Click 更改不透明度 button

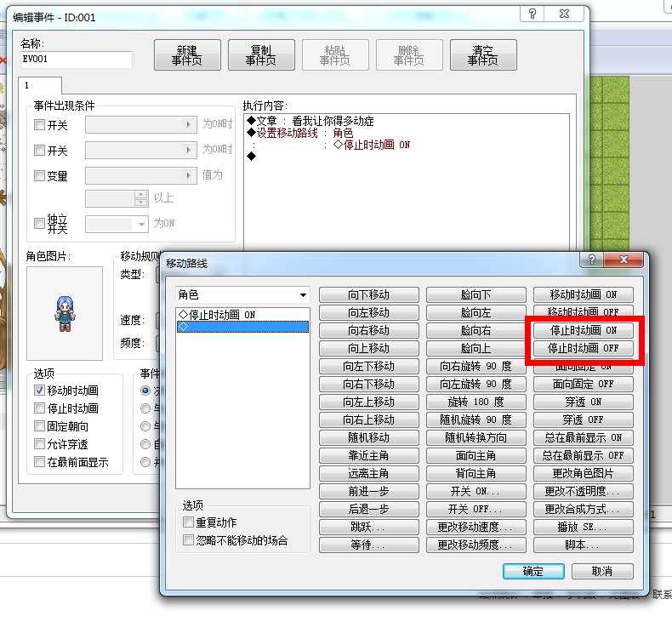coord(583,491)
